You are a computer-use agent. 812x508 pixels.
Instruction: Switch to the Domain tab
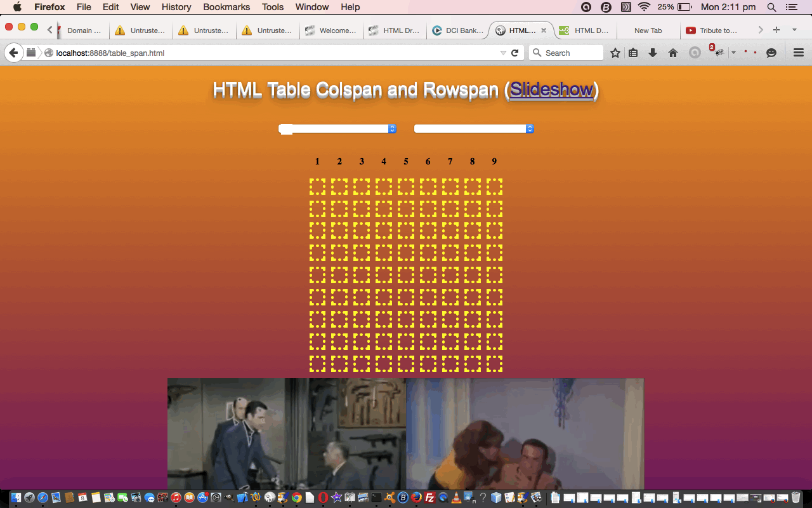pyautogui.click(x=83, y=30)
